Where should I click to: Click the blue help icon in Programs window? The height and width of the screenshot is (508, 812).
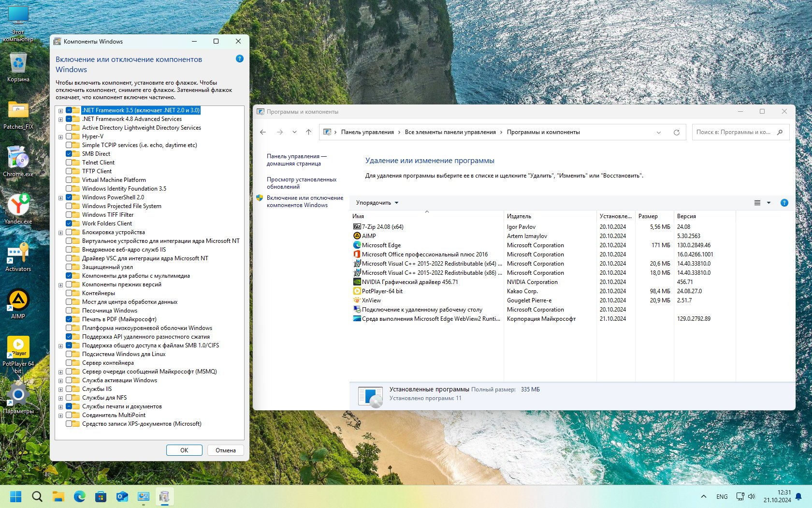tap(784, 203)
